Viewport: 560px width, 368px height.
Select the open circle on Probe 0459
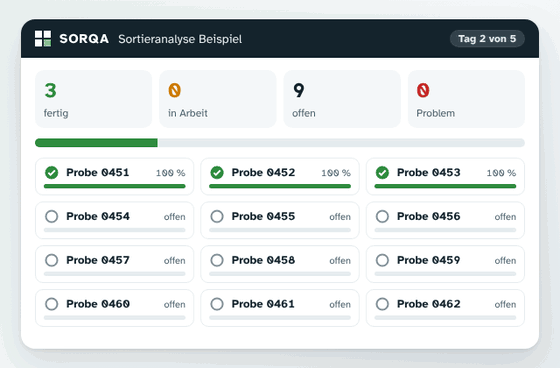[x=382, y=260]
